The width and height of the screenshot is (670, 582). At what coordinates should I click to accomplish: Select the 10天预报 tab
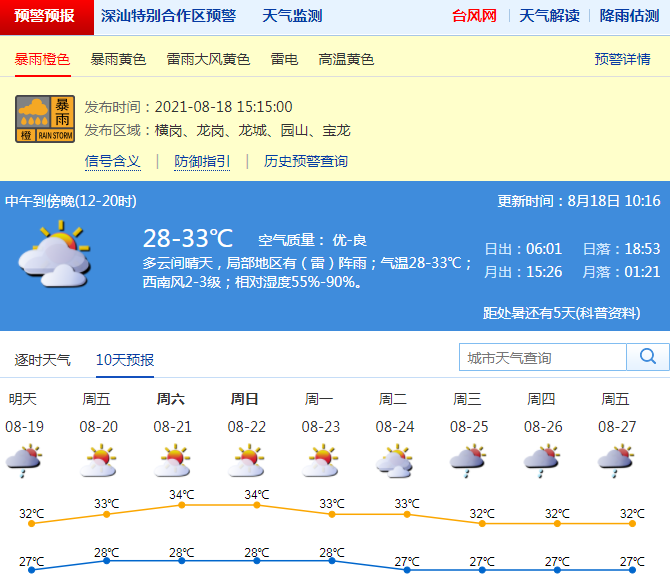click(125, 360)
